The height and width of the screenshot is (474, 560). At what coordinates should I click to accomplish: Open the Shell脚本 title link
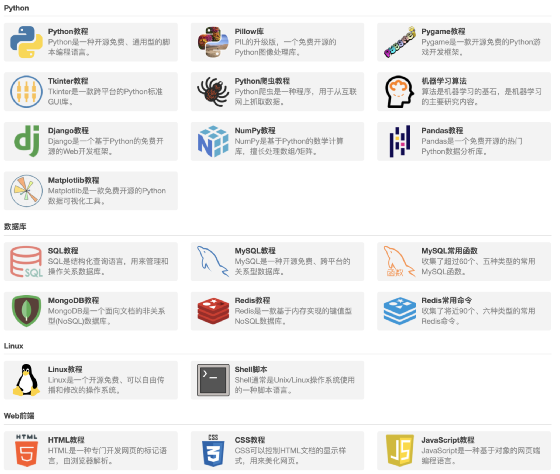pyautogui.click(x=251, y=369)
